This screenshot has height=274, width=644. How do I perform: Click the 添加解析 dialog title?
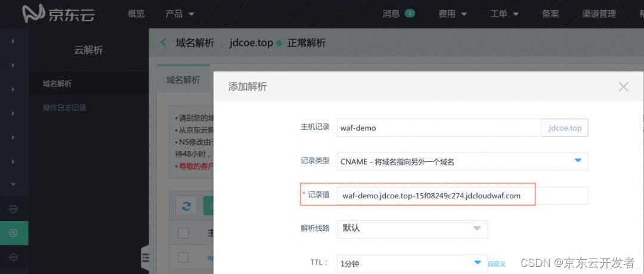(247, 86)
